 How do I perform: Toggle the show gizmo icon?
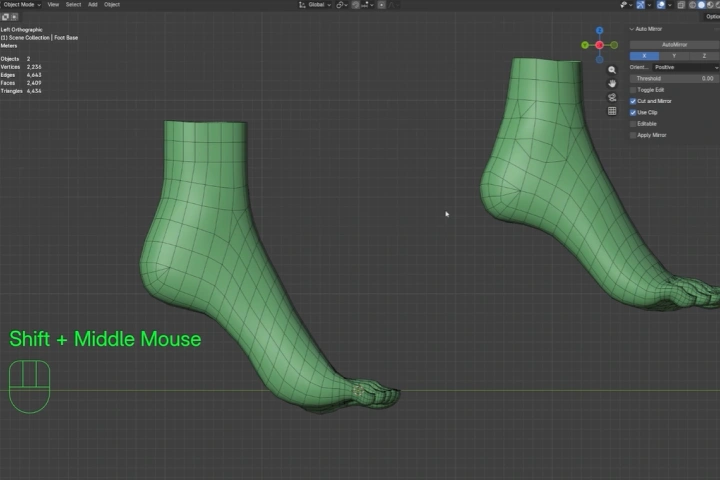[641, 5]
